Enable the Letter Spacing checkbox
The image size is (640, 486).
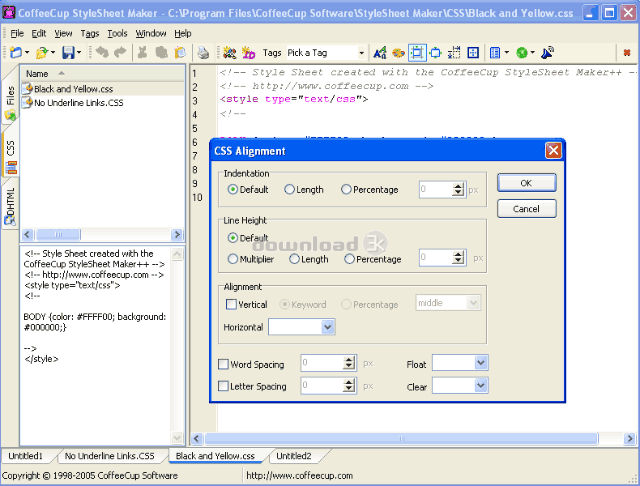223,386
